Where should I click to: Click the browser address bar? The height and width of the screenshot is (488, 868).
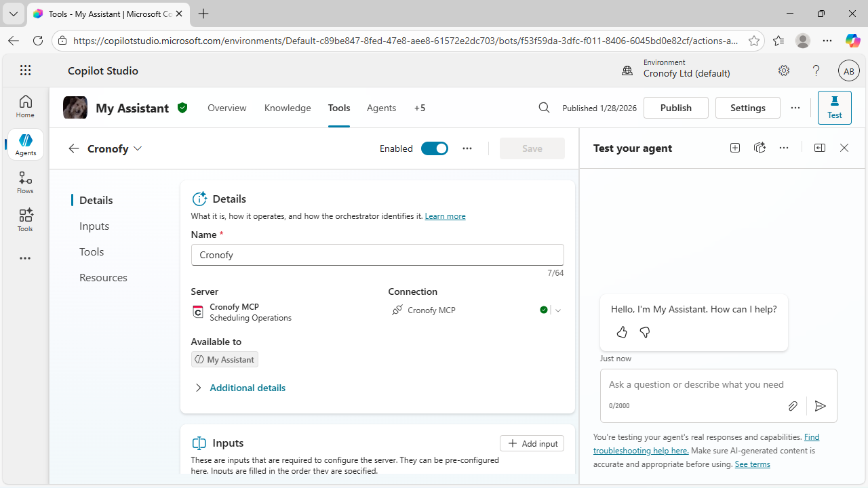[406, 41]
